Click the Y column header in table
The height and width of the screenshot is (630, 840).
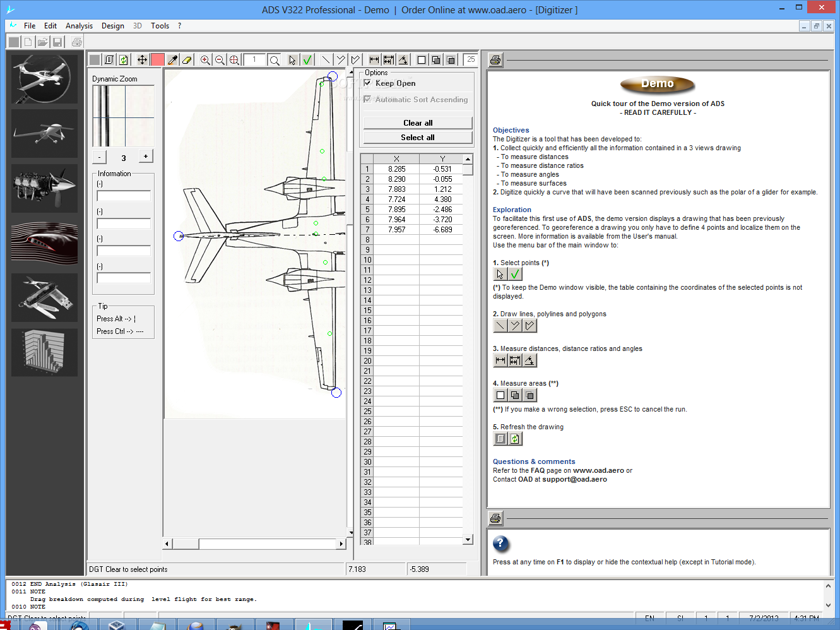(x=442, y=159)
